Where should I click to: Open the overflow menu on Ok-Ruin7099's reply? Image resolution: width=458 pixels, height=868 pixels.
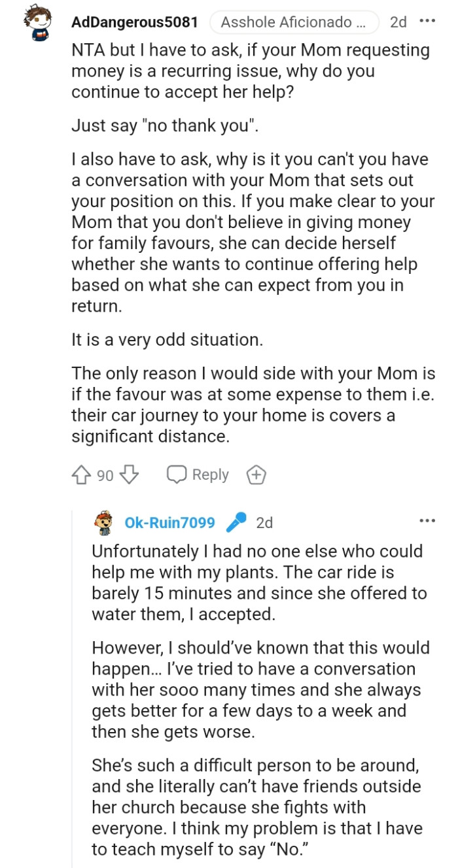coord(427,520)
